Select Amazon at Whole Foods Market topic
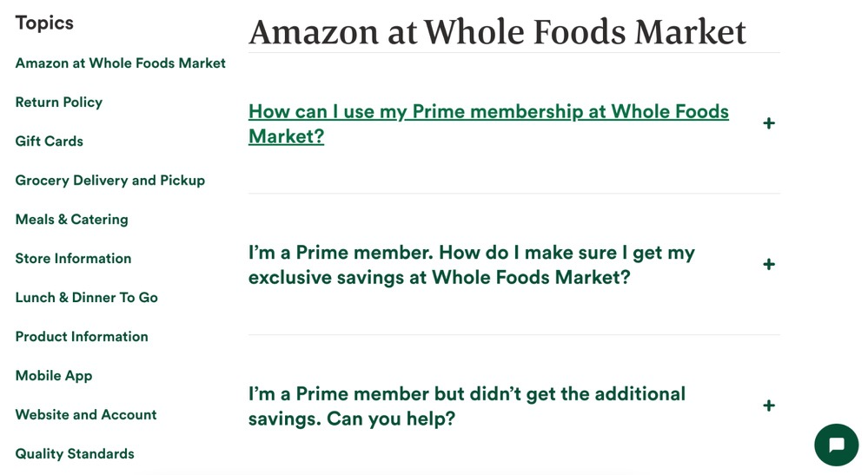This screenshot has height=475, width=868. 120,63
